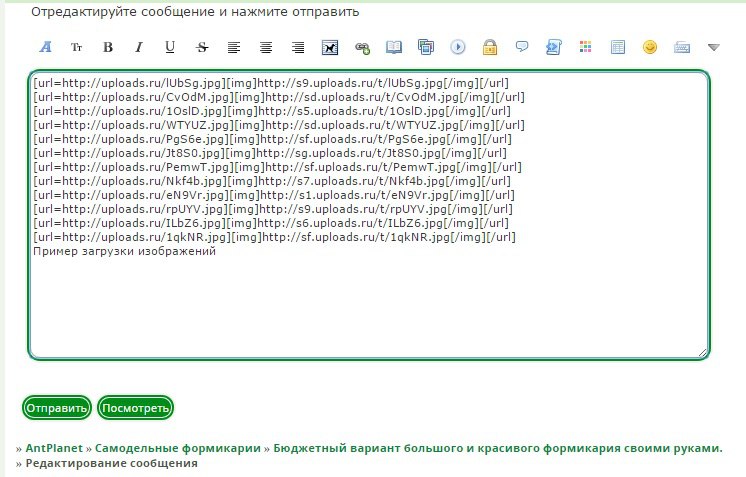
Task: Align text to the left
Action: [234, 47]
